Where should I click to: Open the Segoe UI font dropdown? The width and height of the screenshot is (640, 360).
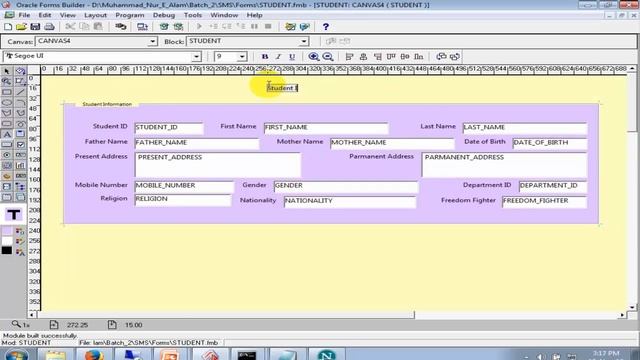coord(102,56)
